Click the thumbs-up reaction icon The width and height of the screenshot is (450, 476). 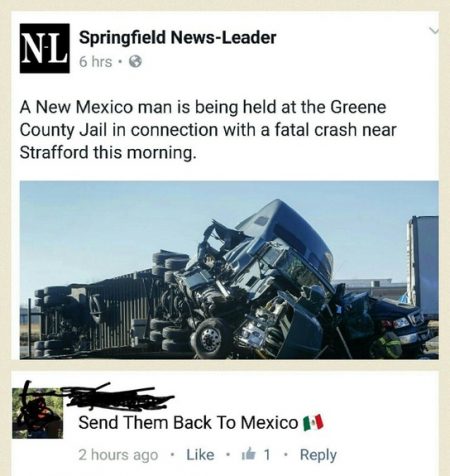click(x=249, y=454)
